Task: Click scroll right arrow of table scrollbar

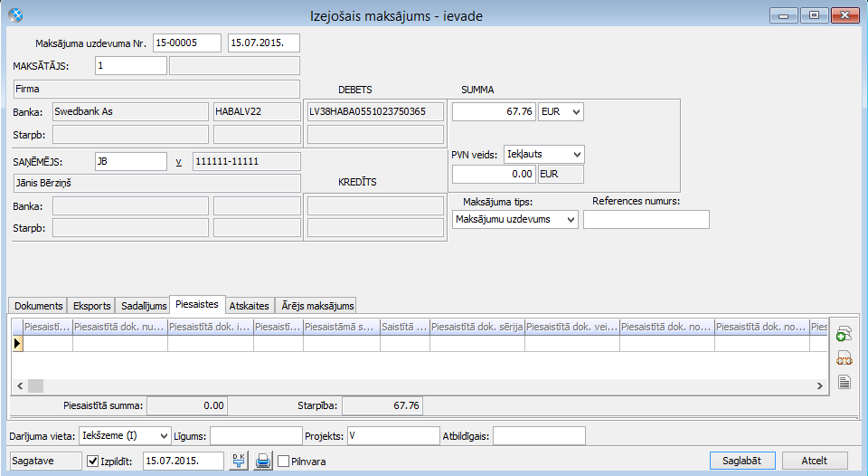Action: 820,386
